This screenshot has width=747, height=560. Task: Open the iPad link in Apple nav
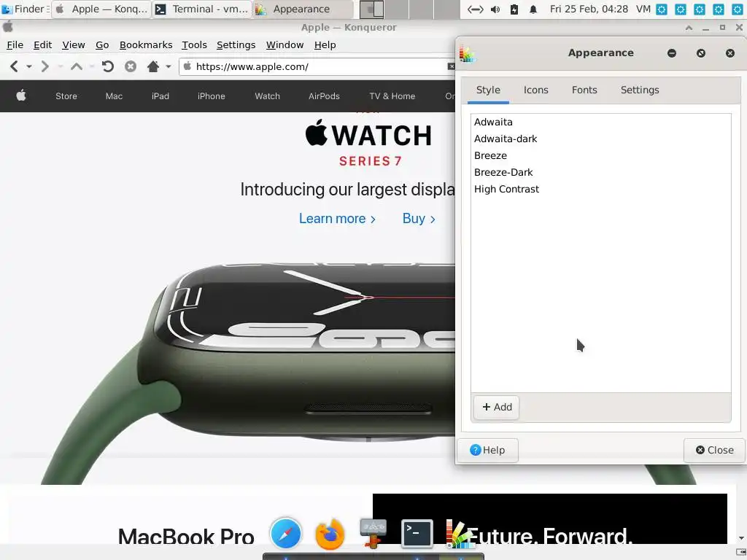click(x=160, y=96)
